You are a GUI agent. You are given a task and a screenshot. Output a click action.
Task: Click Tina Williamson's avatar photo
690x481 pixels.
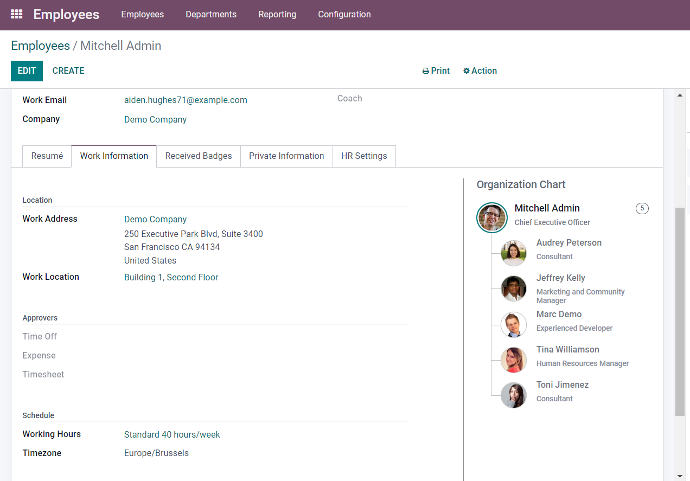click(514, 360)
